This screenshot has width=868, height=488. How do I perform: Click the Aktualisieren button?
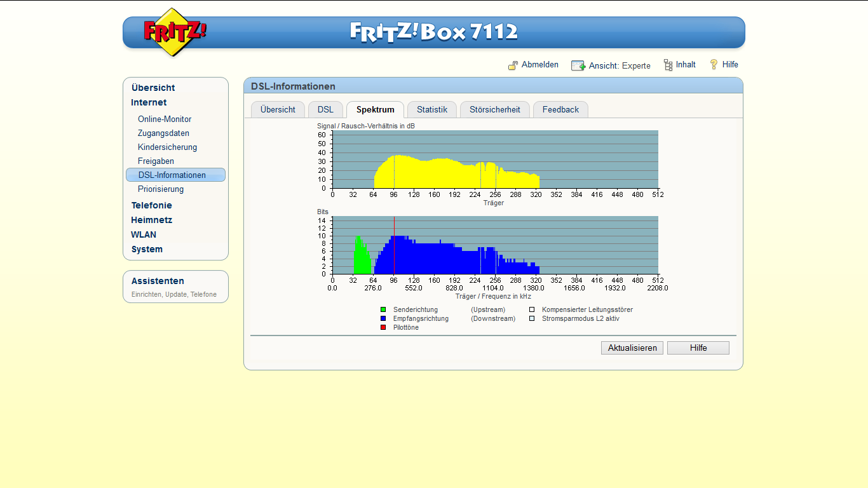coord(632,348)
